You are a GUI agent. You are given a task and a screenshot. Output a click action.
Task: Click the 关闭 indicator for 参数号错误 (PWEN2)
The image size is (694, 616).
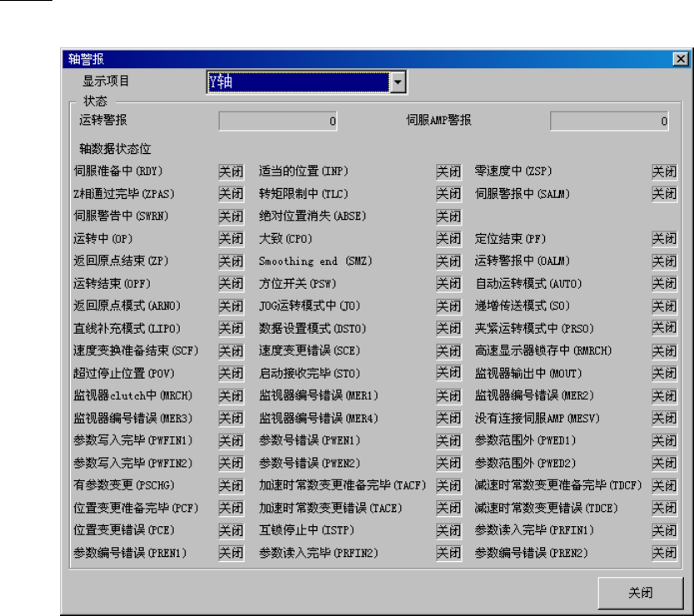[449, 464]
